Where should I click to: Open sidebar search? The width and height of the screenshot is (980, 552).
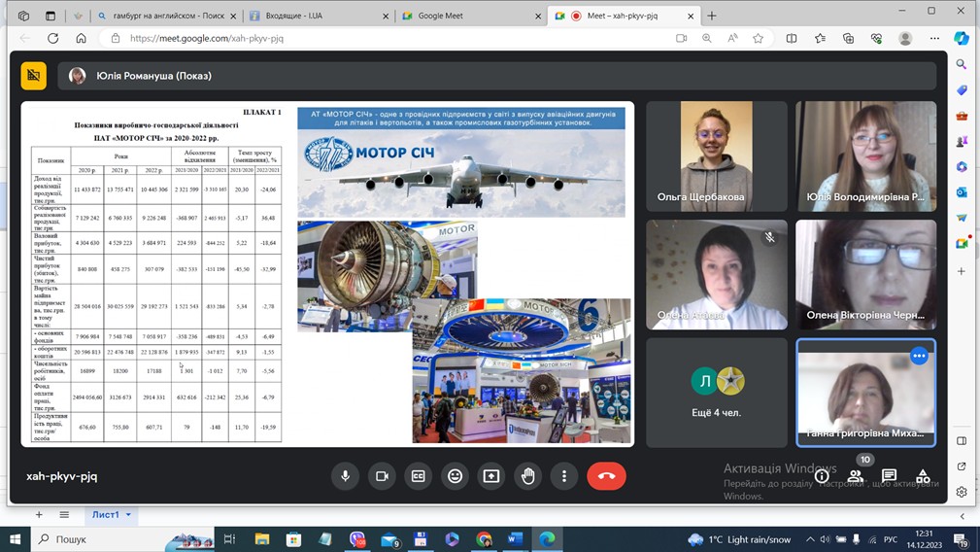pyautogui.click(x=962, y=64)
